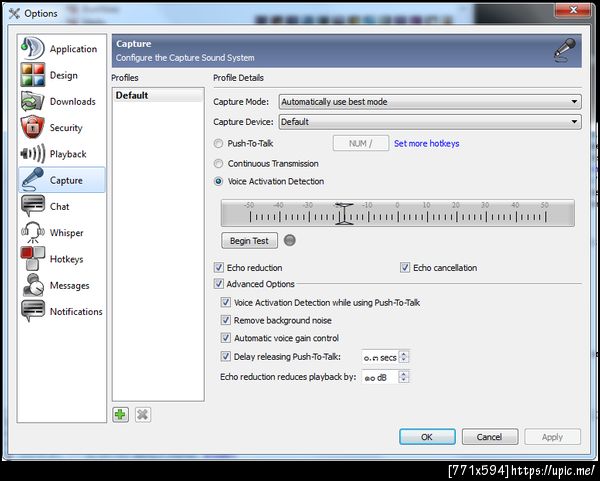This screenshot has width=600, height=481.
Task: Click the microphone icon in Capture header
Action: point(565,51)
